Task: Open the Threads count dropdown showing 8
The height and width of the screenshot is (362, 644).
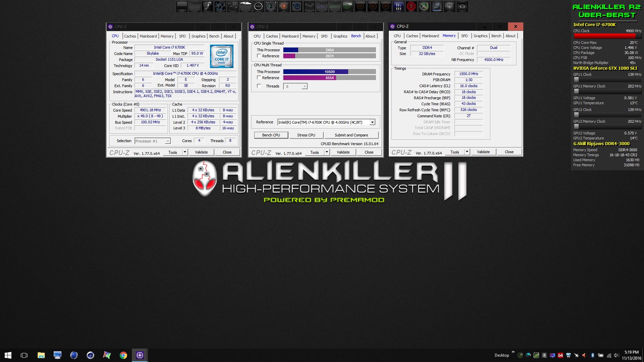Action: click(295, 86)
